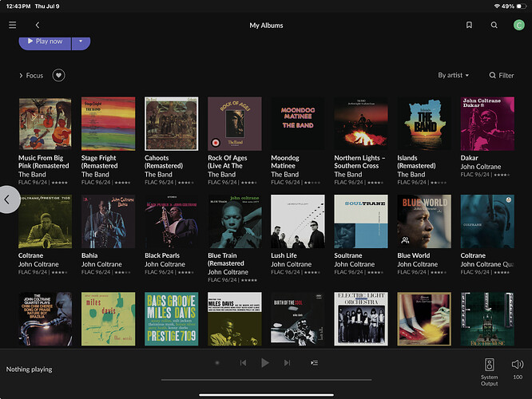The image size is (532, 399).
Task: Open Soultrane album cover
Action: click(361, 221)
